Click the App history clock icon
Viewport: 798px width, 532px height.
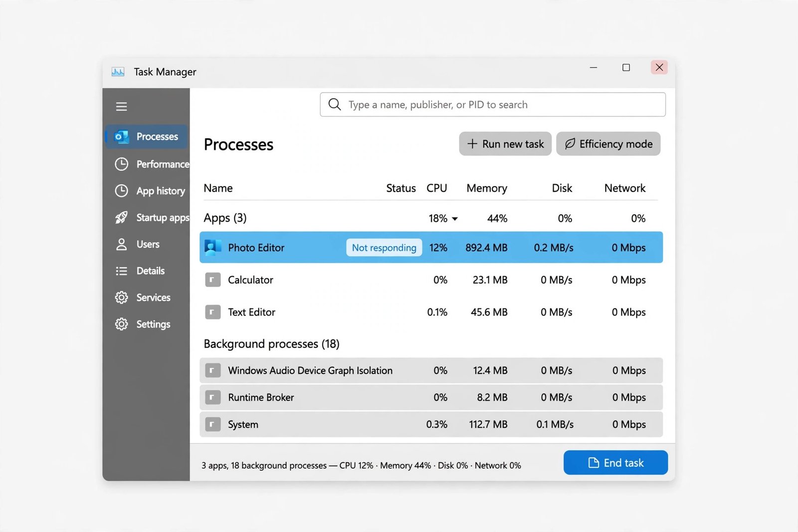121,190
